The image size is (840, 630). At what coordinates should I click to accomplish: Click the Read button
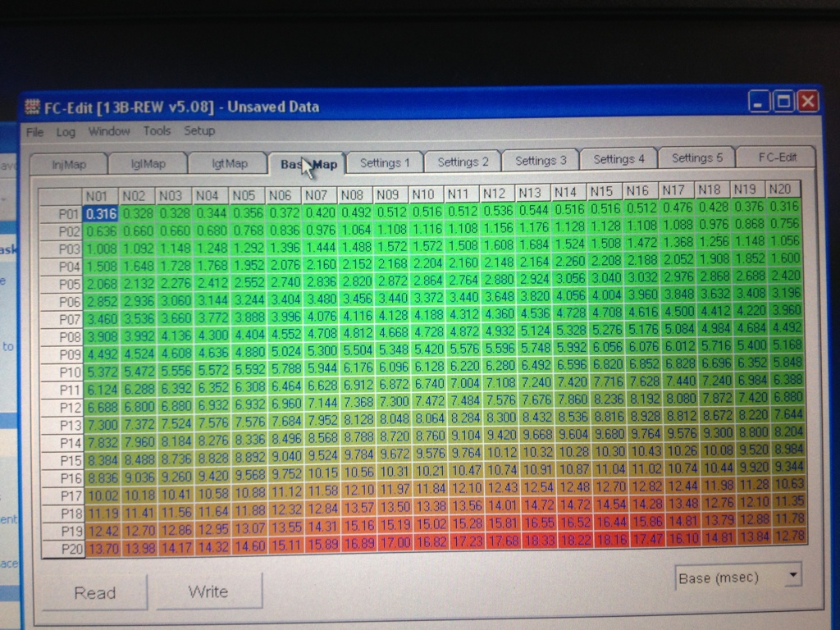95,592
